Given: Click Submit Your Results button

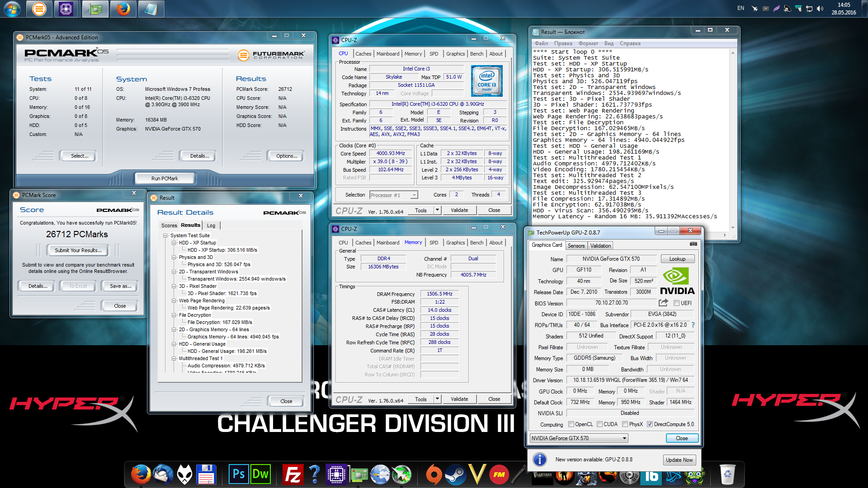Looking at the screenshot, I should coord(78,250).
